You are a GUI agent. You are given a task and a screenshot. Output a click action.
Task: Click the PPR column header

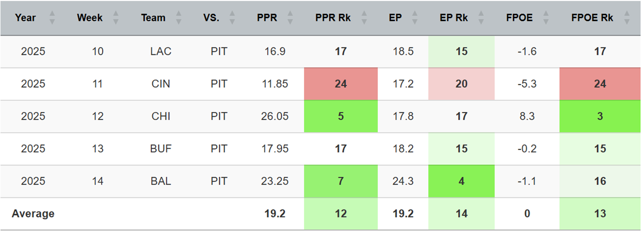click(267, 18)
